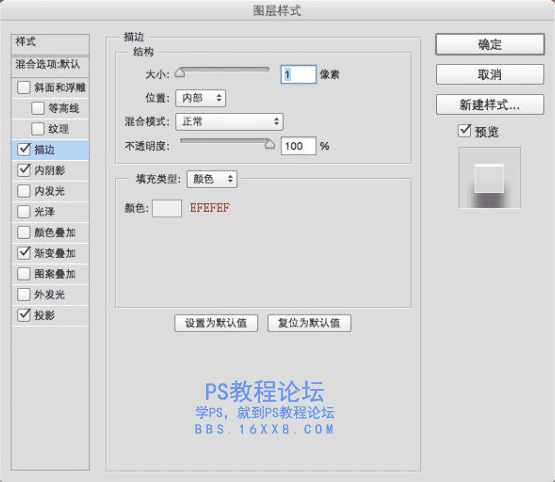Enable the 颜色叠加 checkbox
The height and width of the screenshot is (482, 555).
[24, 233]
